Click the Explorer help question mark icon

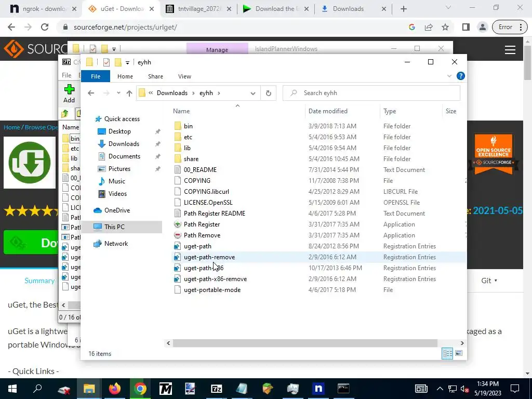460,76
